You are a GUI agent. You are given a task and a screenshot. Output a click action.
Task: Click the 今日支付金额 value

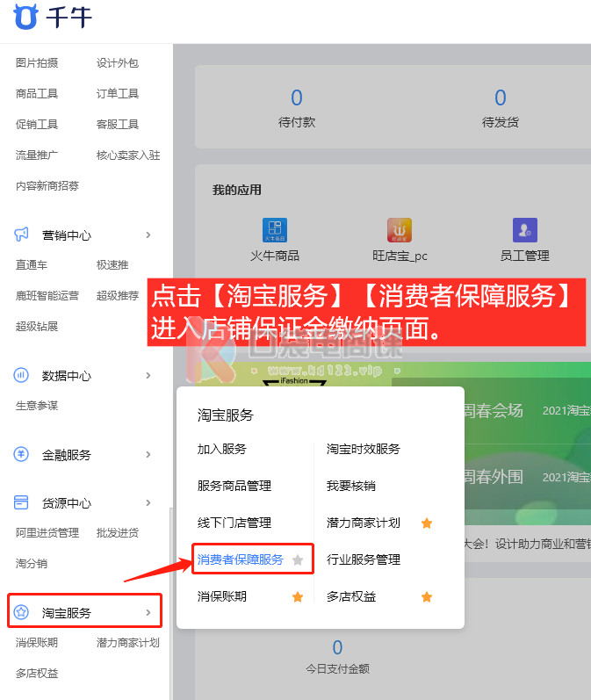pos(337,647)
